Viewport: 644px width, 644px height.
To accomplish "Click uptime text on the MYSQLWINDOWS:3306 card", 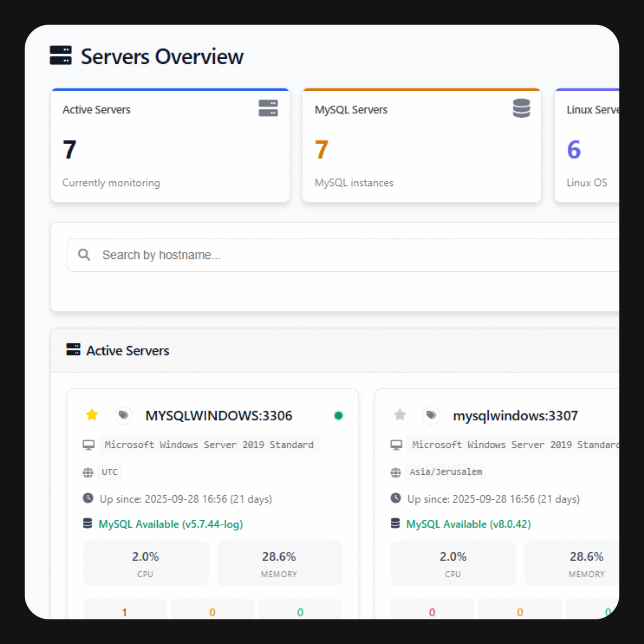I will pyautogui.click(x=186, y=499).
